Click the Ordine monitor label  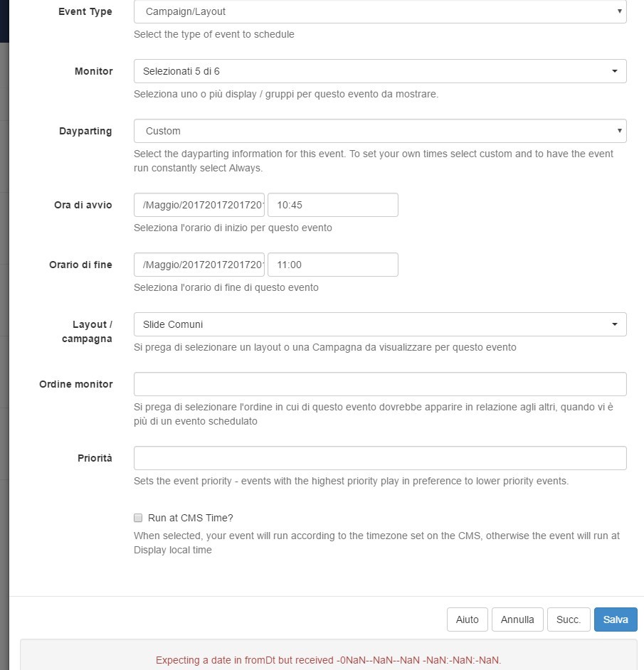click(75, 384)
